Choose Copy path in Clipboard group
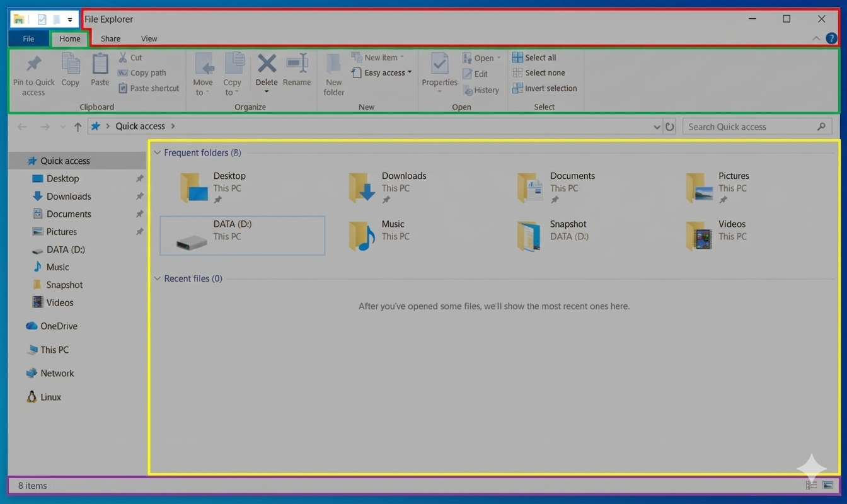Image resolution: width=847 pixels, height=504 pixels. tap(142, 73)
